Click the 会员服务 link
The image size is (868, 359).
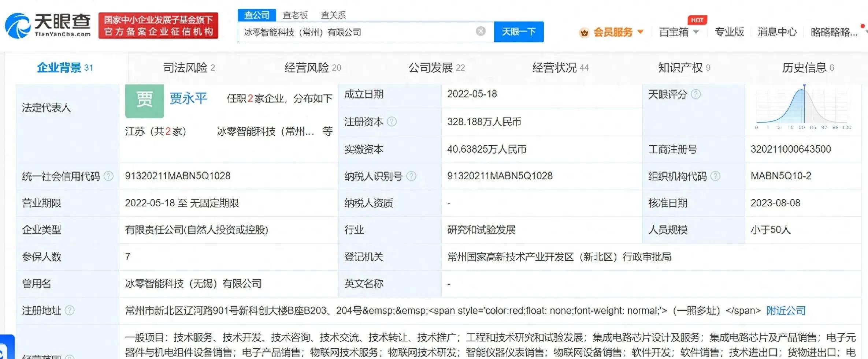coord(613,32)
